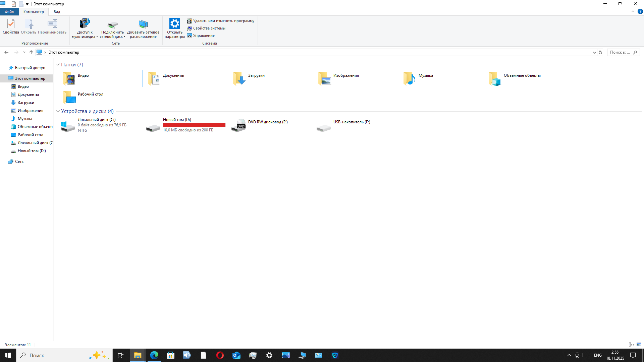
Task: Click Удалить или изменить программу
Action: pyautogui.click(x=223, y=21)
